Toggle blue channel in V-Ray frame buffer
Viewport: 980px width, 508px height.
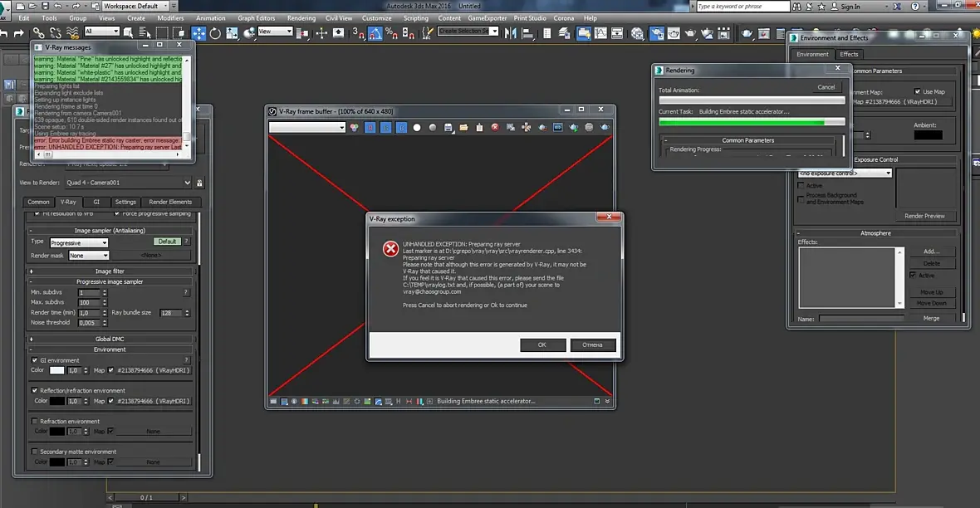click(402, 128)
